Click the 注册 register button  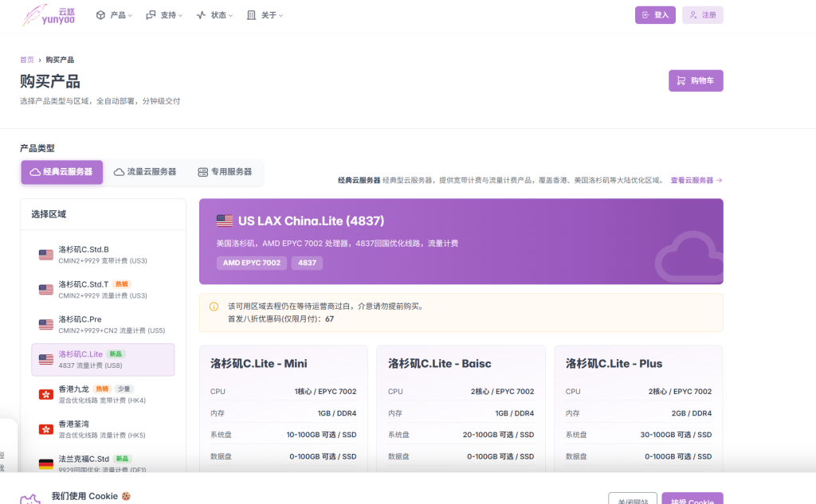(x=703, y=15)
